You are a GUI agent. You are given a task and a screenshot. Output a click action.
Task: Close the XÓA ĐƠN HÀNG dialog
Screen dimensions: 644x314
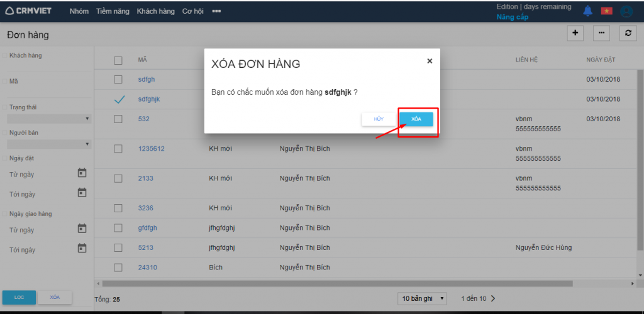pos(430,61)
